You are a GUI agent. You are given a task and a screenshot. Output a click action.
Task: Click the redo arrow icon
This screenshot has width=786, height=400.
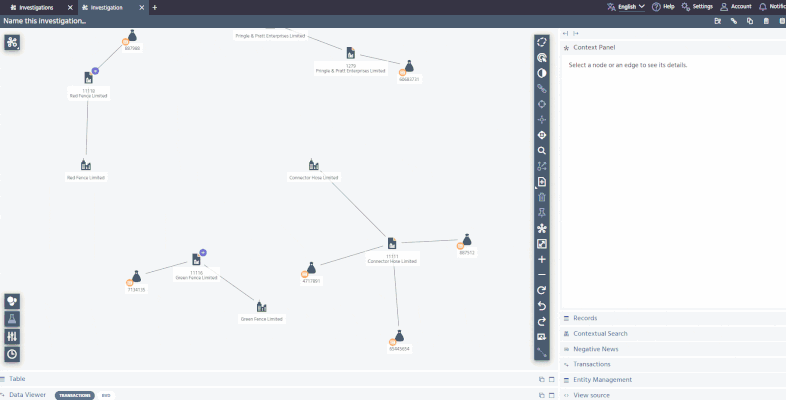coord(541,321)
